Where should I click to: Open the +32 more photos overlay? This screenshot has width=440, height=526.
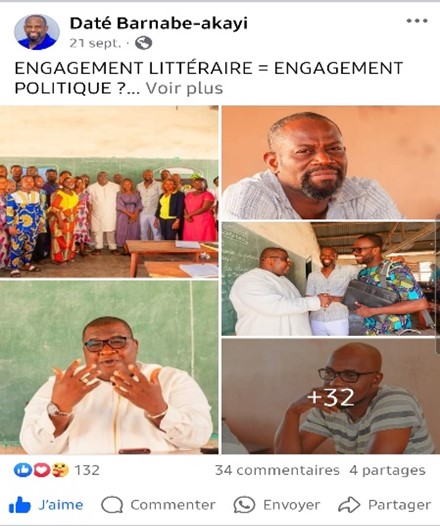(x=331, y=396)
